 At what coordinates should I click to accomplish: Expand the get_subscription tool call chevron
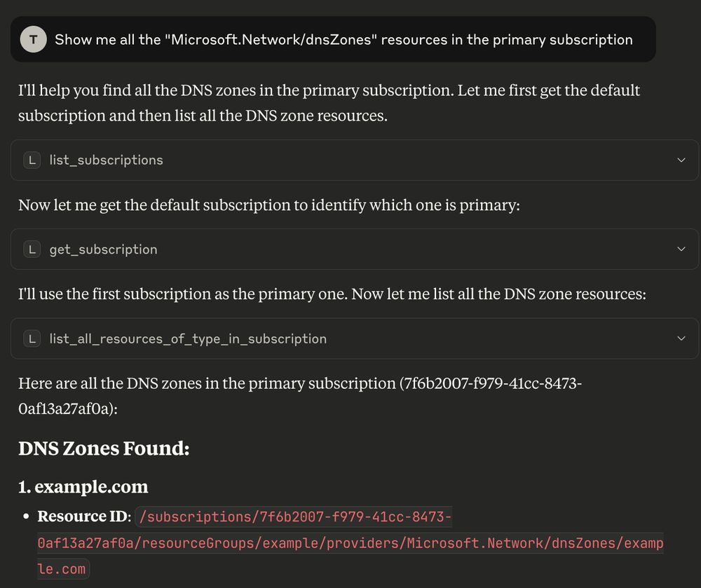coord(681,249)
